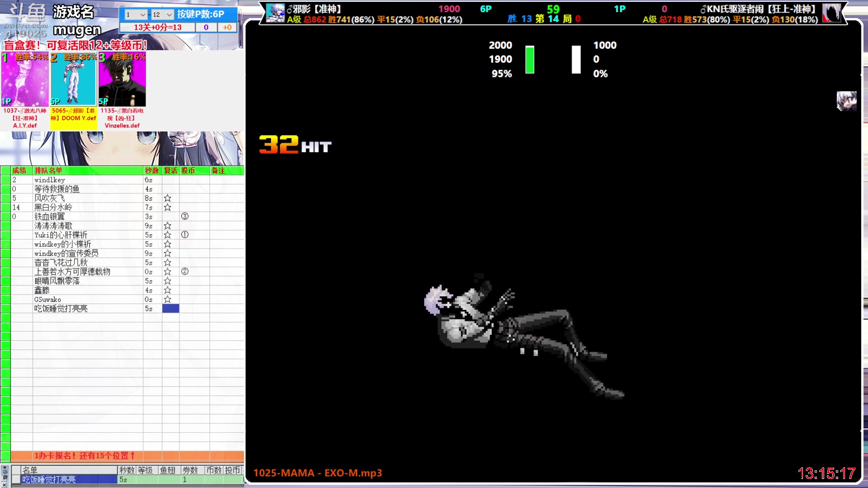Screen dimensions: 868x488
Task: Click the 6s seconds cell for windlkey
Action: pyautogui.click(x=152, y=180)
